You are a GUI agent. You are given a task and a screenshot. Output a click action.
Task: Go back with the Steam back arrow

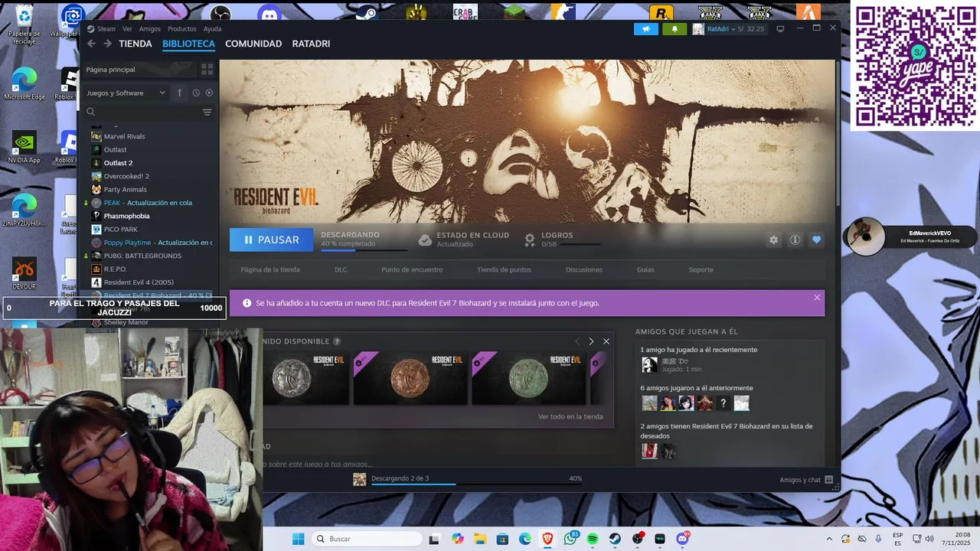coord(91,44)
